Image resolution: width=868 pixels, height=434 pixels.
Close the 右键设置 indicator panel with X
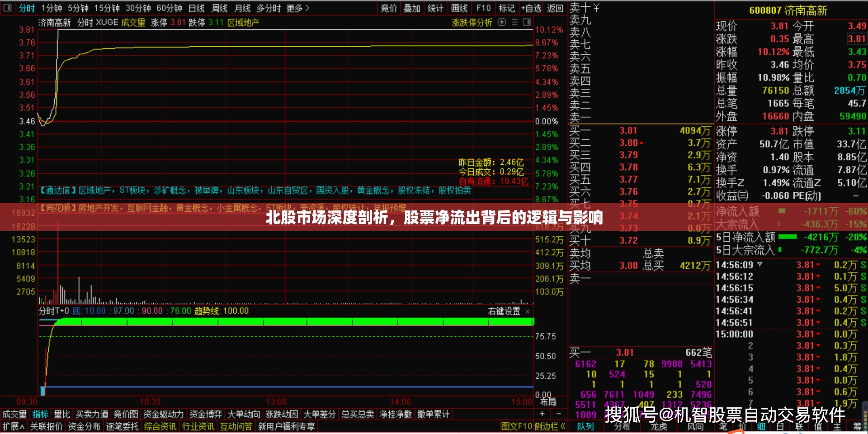528,311
